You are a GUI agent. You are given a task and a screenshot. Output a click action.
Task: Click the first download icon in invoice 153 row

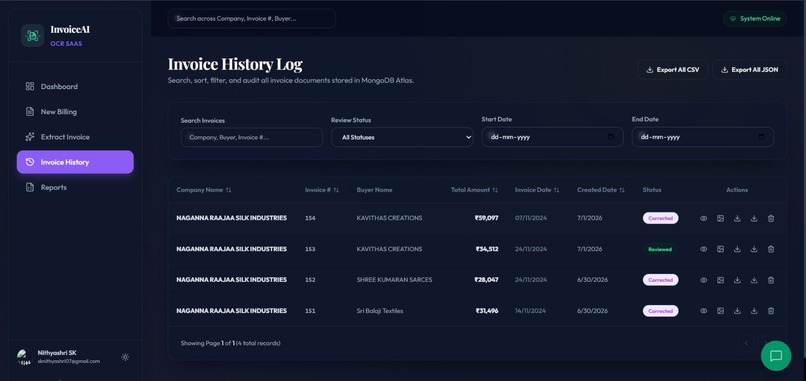(x=737, y=249)
